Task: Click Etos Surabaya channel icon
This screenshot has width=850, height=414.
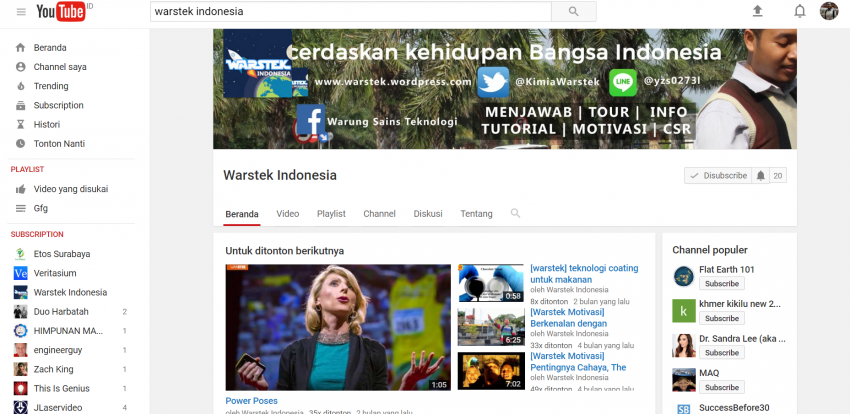Action: (x=21, y=254)
